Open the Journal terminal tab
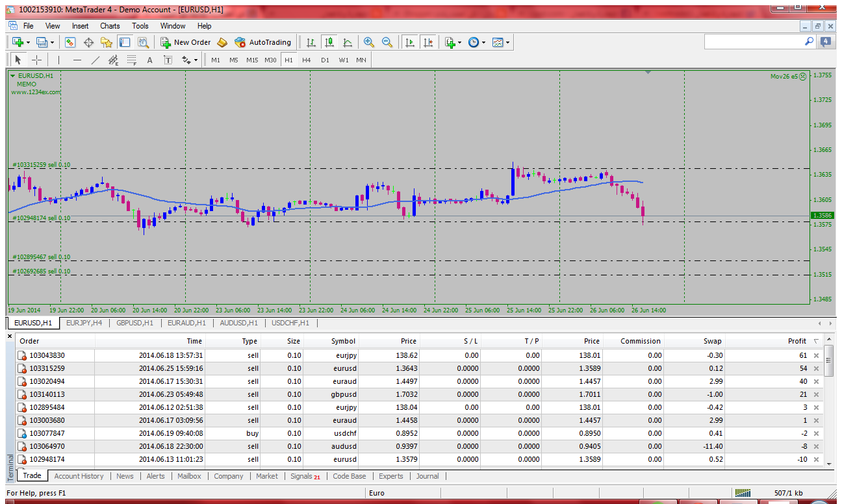 point(427,476)
